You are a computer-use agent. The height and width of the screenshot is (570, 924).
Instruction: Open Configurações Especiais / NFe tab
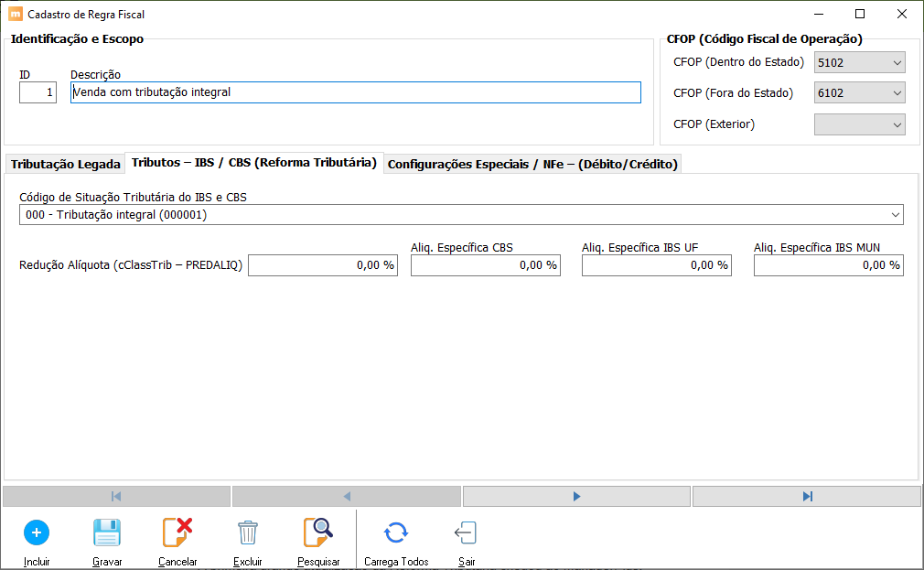pos(532,165)
